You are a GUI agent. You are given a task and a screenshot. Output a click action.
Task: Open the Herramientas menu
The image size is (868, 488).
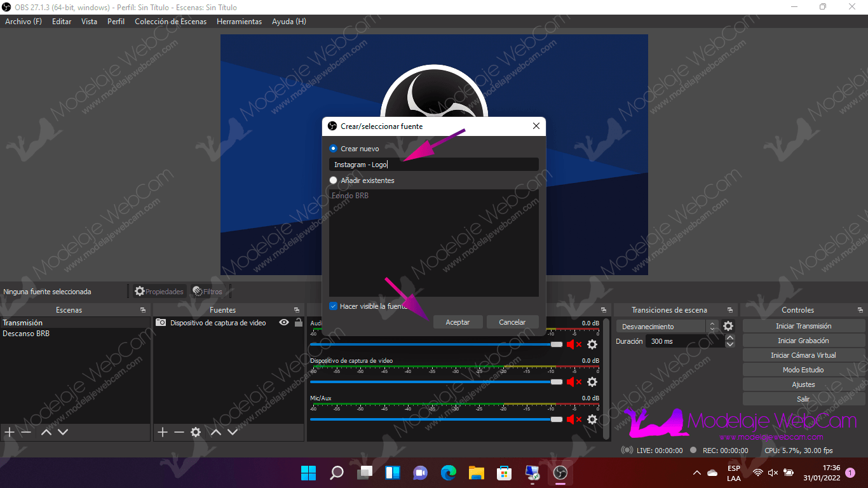click(239, 22)
